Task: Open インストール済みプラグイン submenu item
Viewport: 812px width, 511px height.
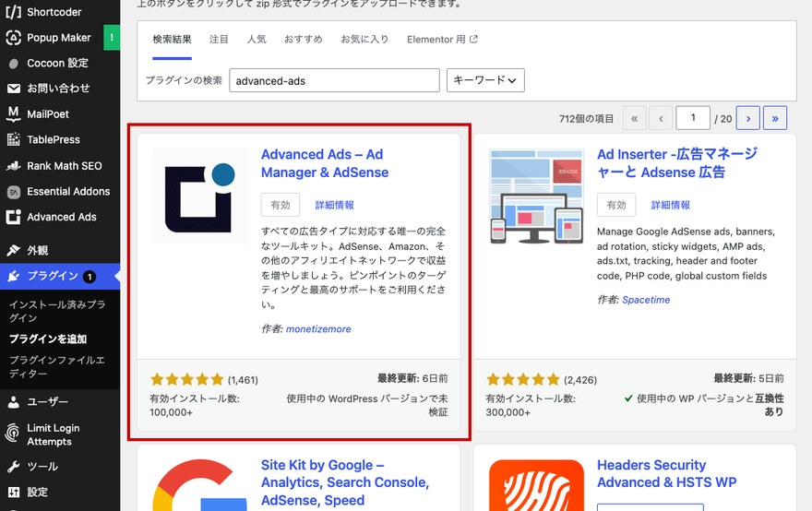Action: click(x=57, y=311)
